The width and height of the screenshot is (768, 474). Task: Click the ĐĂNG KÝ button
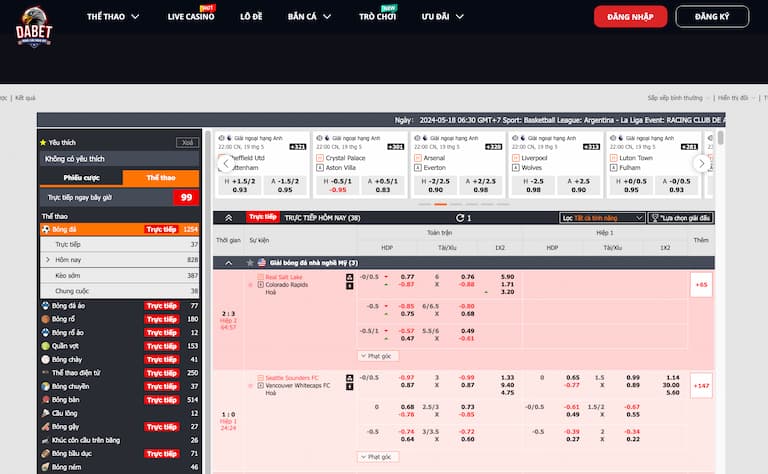(712, 17)
